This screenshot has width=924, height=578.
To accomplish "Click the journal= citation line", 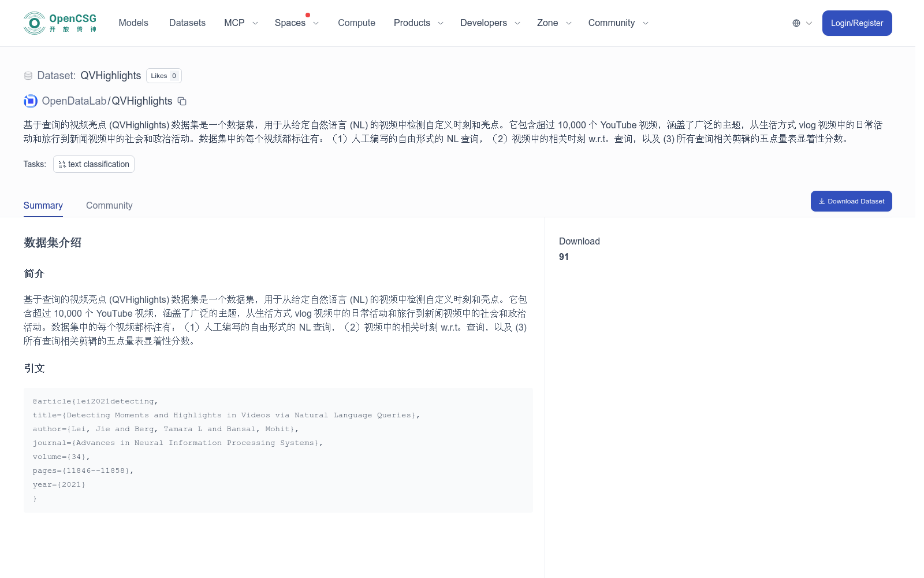I will pyautogui.click(x=178, y=443).
